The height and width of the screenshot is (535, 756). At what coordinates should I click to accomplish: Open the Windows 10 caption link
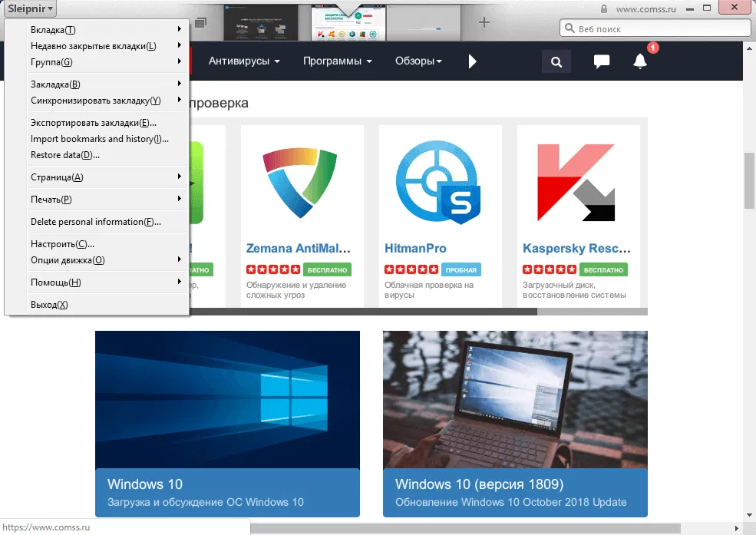pyautogui.click(x=144, y=484)
